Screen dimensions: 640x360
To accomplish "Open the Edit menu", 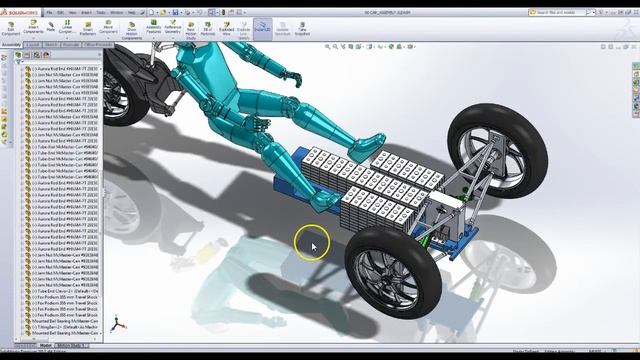I will [x=60, y=13].
